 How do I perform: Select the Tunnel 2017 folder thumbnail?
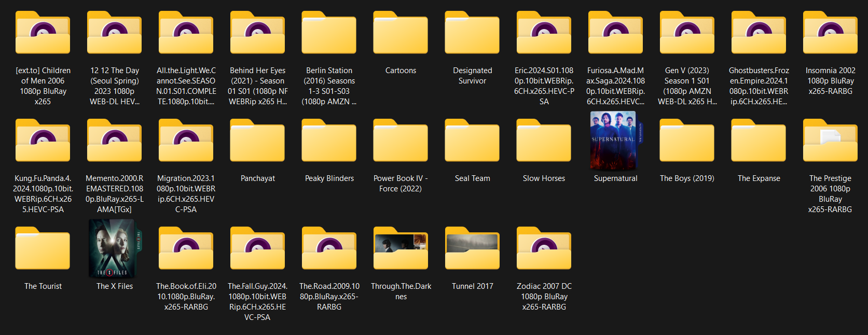pos(472,248)
